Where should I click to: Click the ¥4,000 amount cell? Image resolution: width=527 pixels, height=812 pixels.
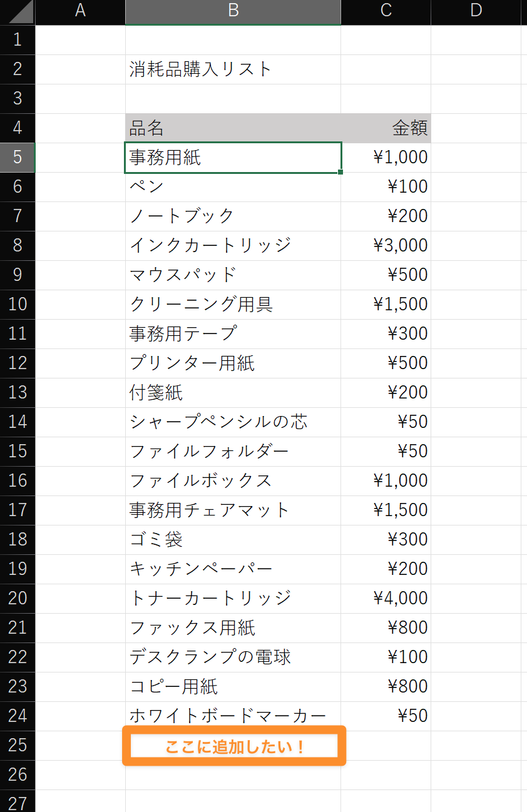[x=386, y=598]
